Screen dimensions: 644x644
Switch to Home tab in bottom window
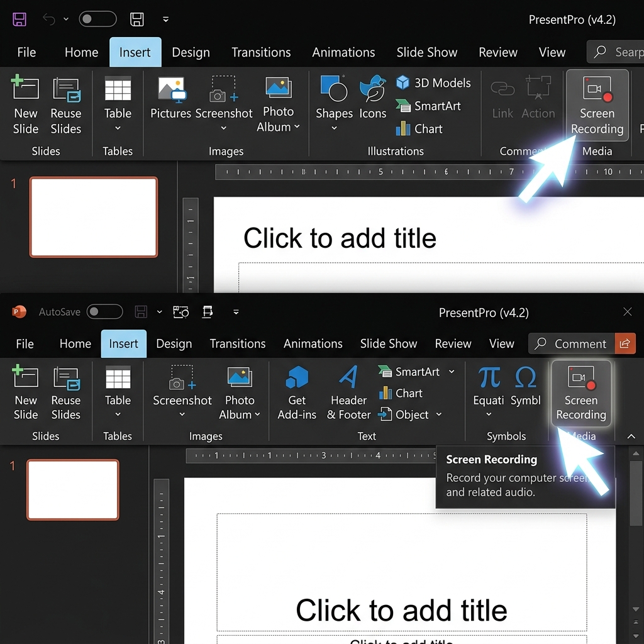point(75,343)
